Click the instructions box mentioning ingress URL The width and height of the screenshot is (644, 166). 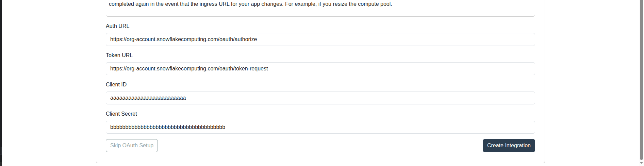click(320, 8)
